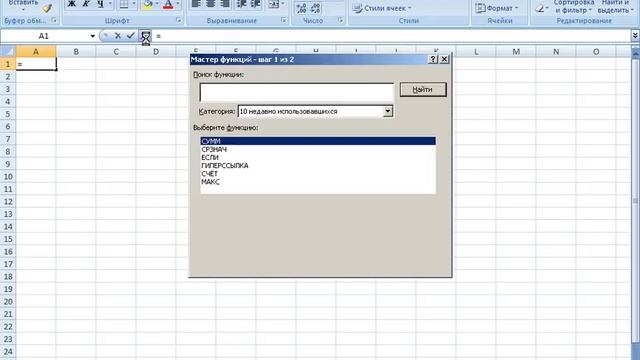Launch Шрифт group dialog launcher

point(179,20)
